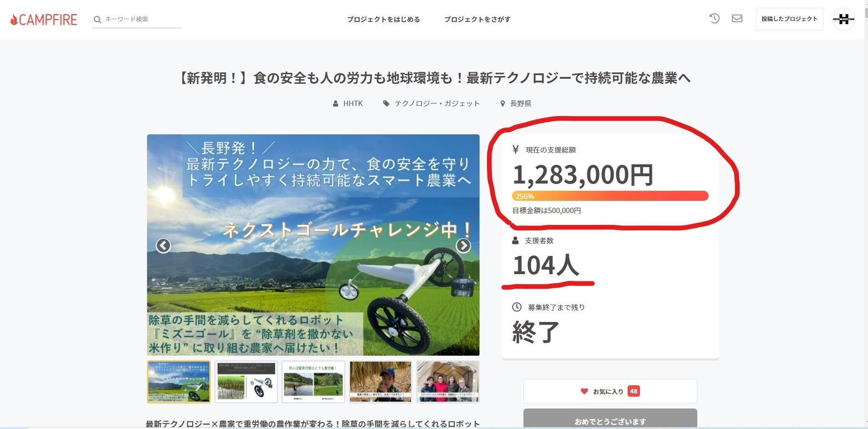
Task: Open the browsing history clock icon
Action: pos(714,19)
